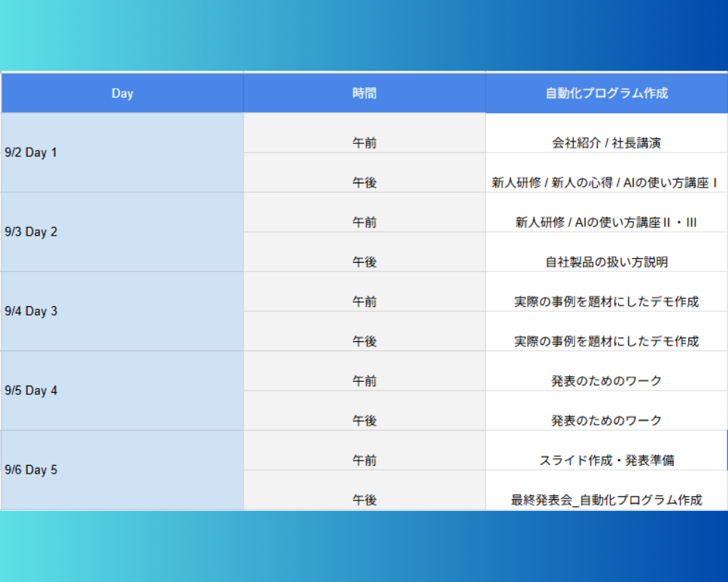The image size is (728, 582).
Task: Select the "最終発表会_自動化プログラム作成" cell
Action: (x=606, y=490)
